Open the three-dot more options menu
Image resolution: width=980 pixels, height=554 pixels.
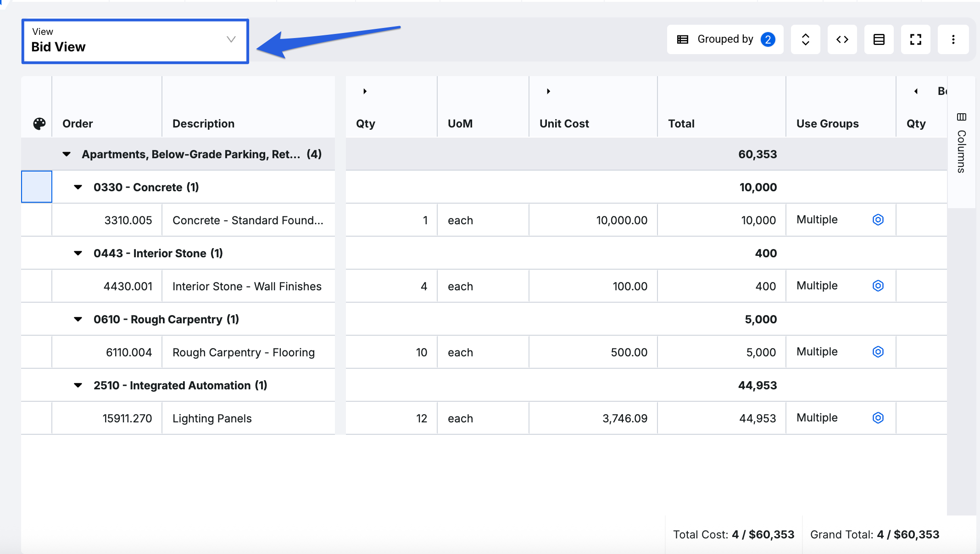[x=953, y=39]
